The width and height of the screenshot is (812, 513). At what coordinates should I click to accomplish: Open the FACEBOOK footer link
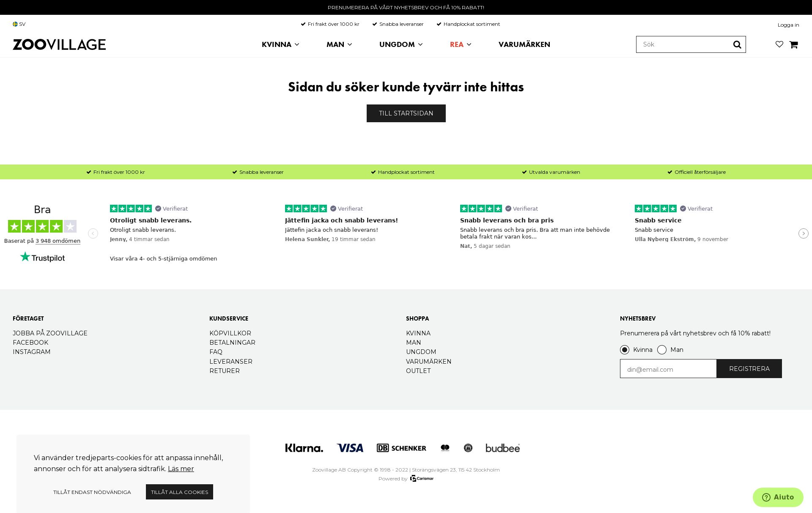point(30,343)
